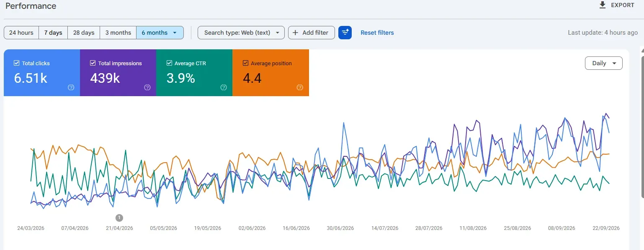Viewport: 644px width, 250px height.
Task: Click the 05/05/2026 axis date label
Action: 163,228
